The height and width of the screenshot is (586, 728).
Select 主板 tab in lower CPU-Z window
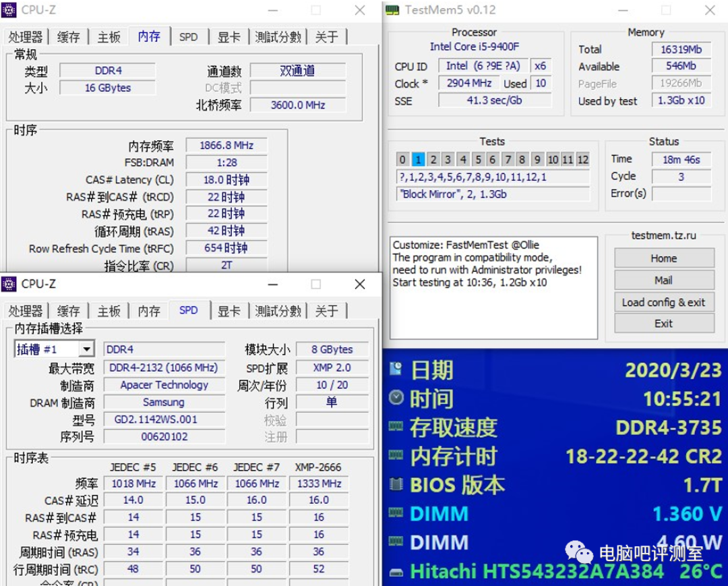tap(109, 311)
